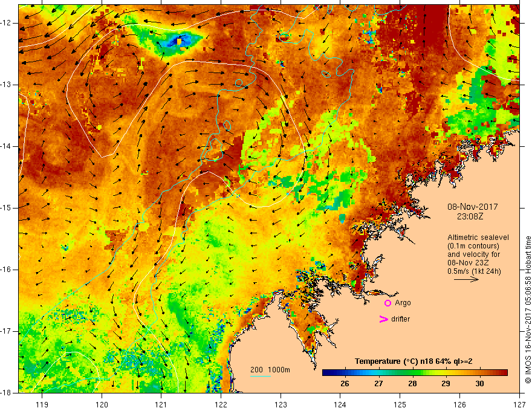Click the temperature color bar

coord(415,372)
